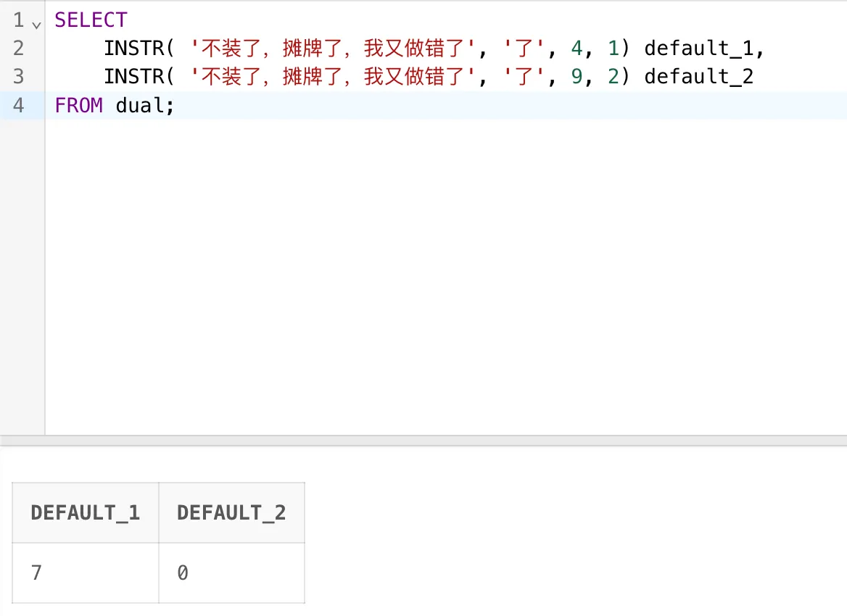Image resolution: width=847 pixels, height=616 pixels.
Task: Click the result cell with value 7
Action: point(86,573)
